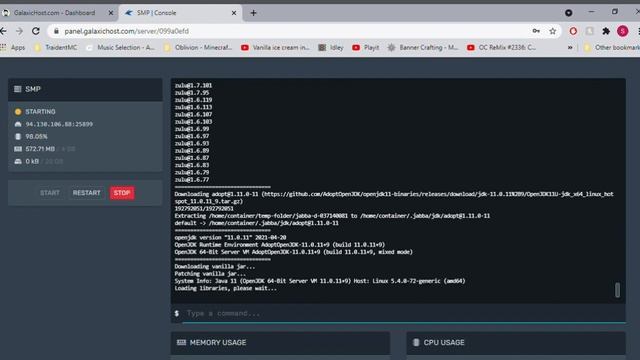
Task: Open saved password key icon
Action: pyautogui.click(x=536, y=31)
